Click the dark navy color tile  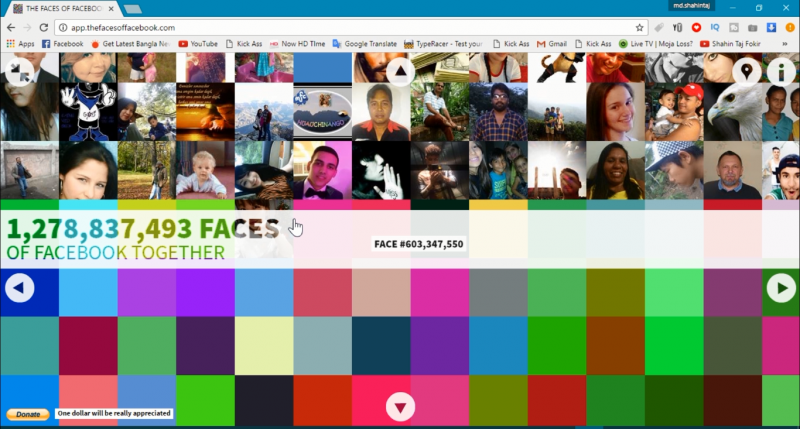coord(381,346)
